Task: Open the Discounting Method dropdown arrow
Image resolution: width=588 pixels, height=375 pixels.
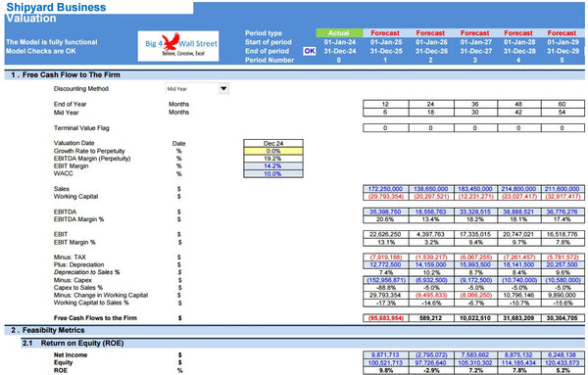Action: pos(223,89)
